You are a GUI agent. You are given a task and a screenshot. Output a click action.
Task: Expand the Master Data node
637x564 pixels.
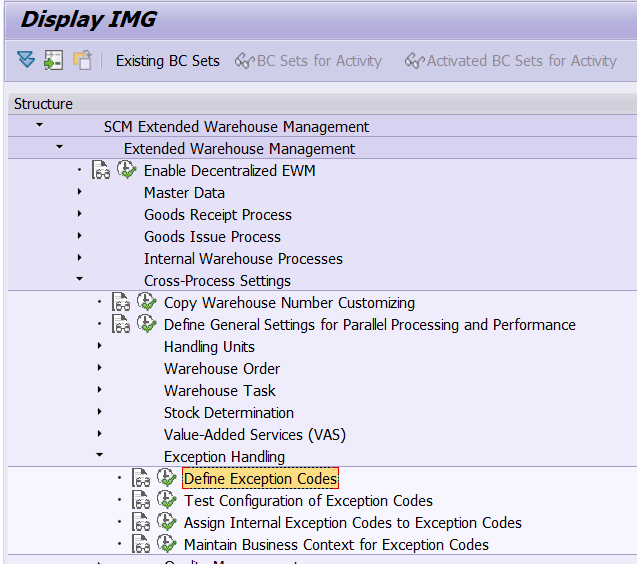pos(80,192)
